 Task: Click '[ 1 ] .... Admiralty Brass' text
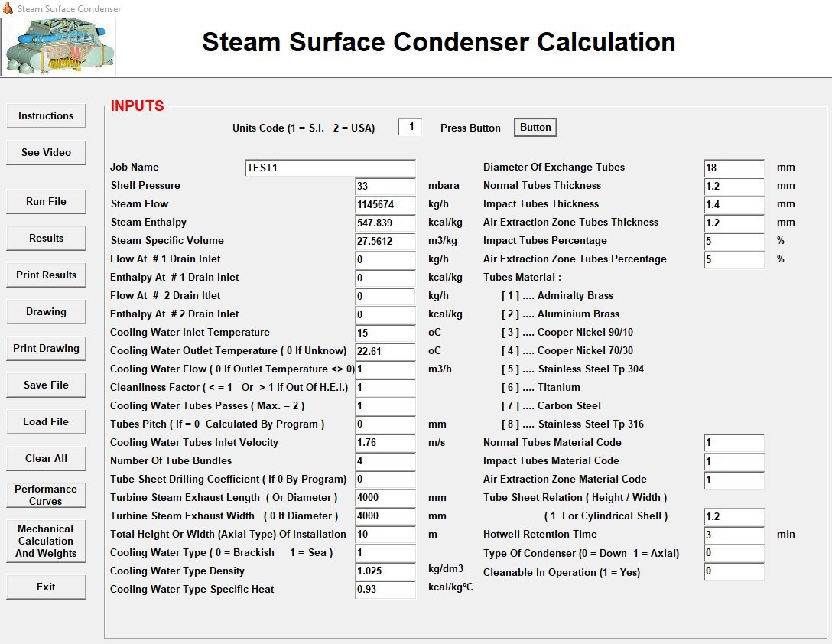click(557, 296)
